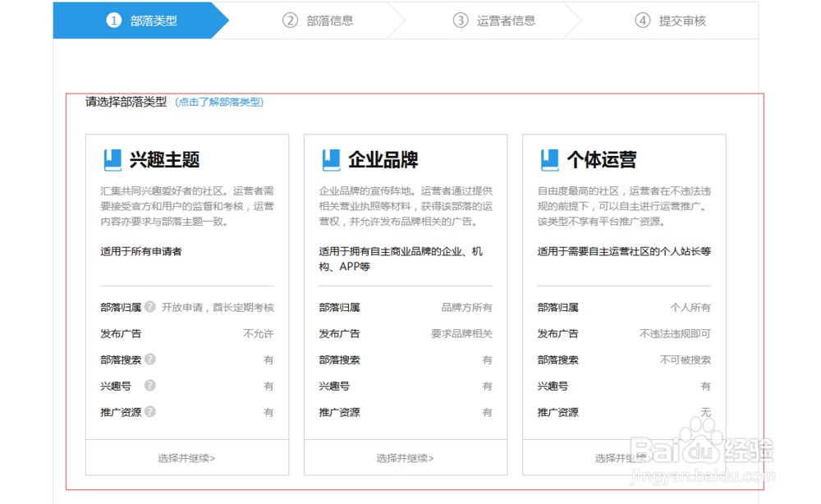
Task: Select the 部落类型 step tab
Action: coord(141,21)
